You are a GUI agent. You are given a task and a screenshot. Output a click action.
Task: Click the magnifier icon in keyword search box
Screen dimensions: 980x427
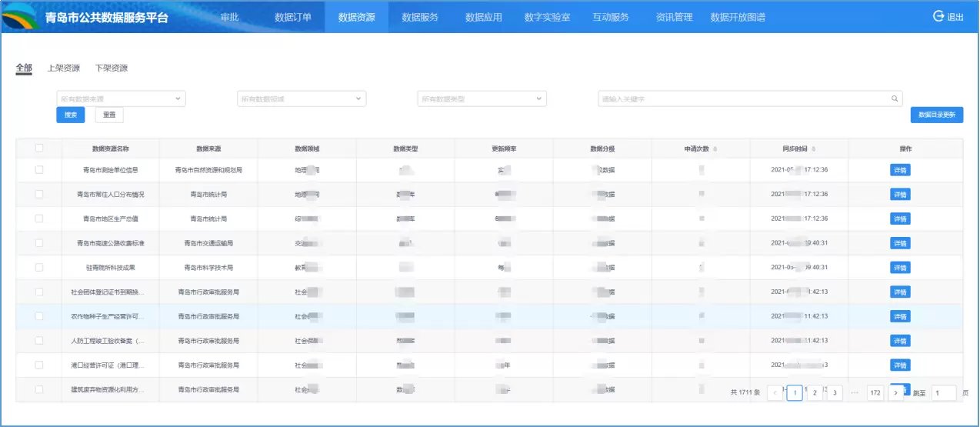pyautogui.click(x=895, y=98)
